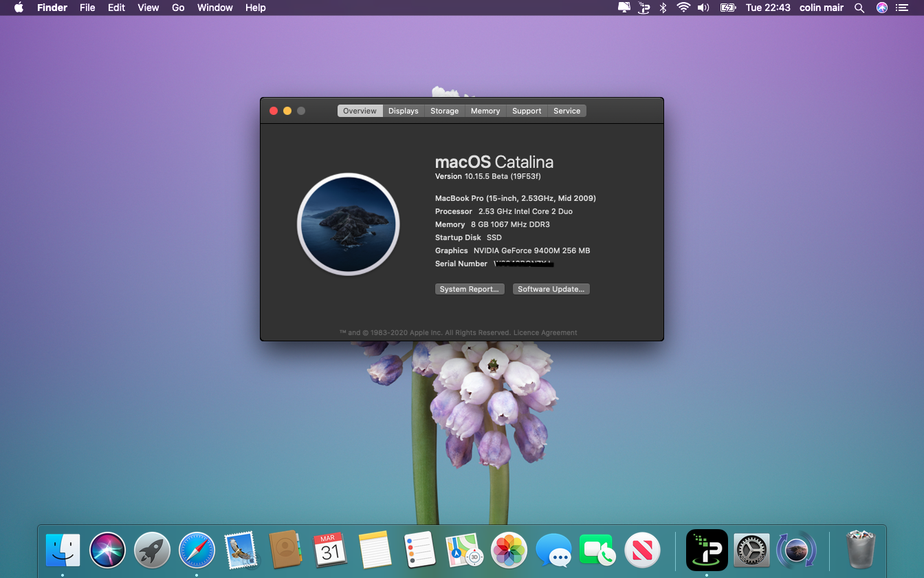Open Finder from the Dock
This screenshot has height=578, width=924.
(63, 550)
